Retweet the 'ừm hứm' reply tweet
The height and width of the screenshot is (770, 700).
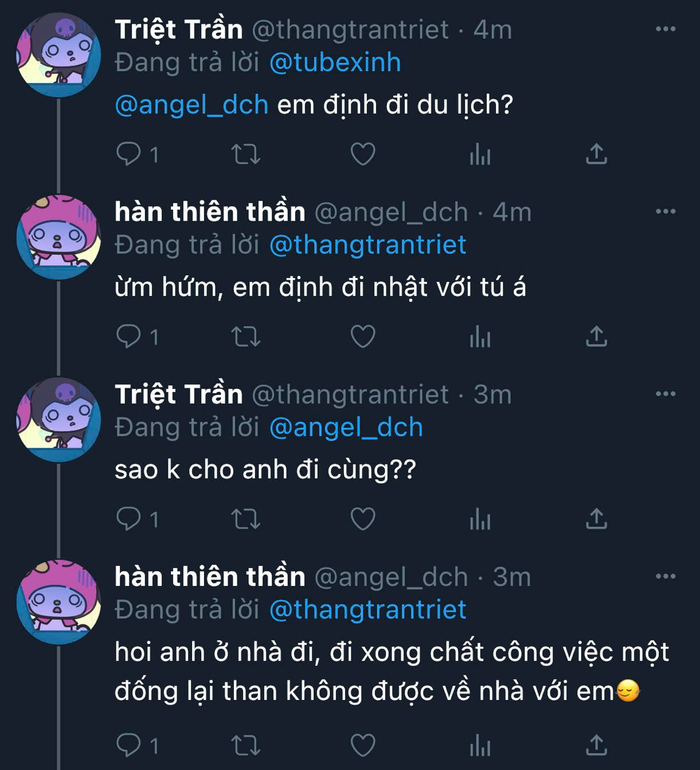tap(245, 337)
